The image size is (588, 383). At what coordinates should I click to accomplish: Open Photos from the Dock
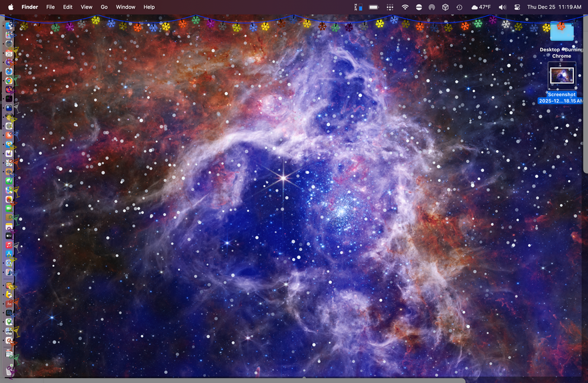(x=9, y=199)
